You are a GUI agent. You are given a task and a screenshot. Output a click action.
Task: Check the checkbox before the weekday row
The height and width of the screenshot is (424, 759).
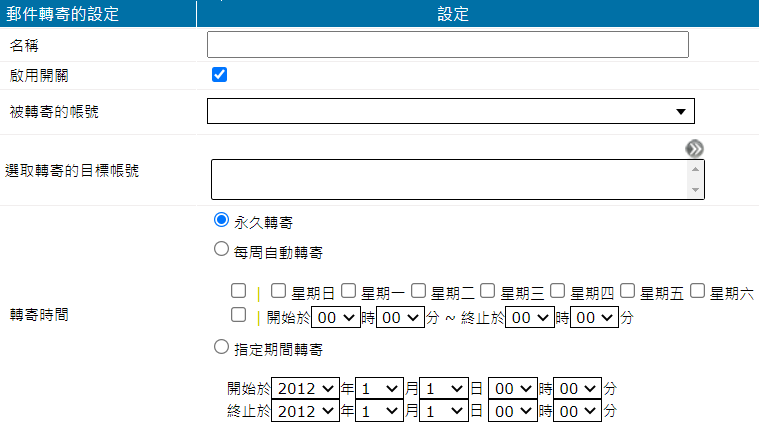(238, 291)
